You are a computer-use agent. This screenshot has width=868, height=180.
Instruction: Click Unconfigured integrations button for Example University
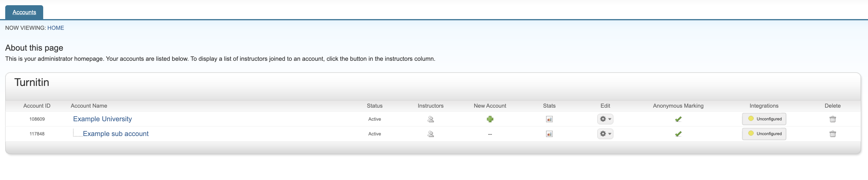[x=764, y=119]
